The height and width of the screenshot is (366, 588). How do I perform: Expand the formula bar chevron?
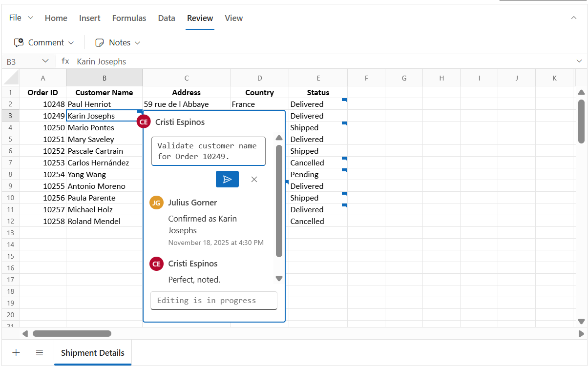coord(579,61)
